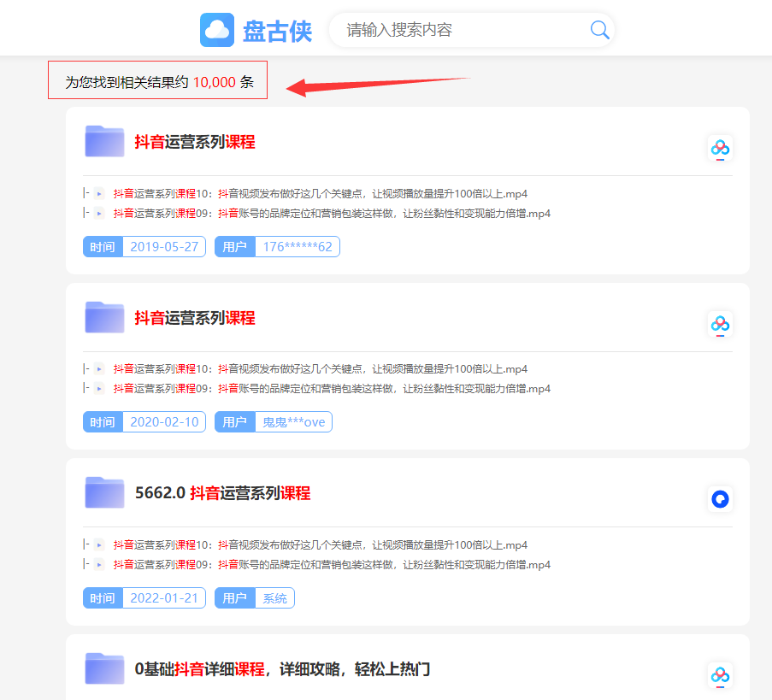Click user tag 系统
Image resolution: width=772 pixels, height=700 pixels.
[x=255, y=598]
